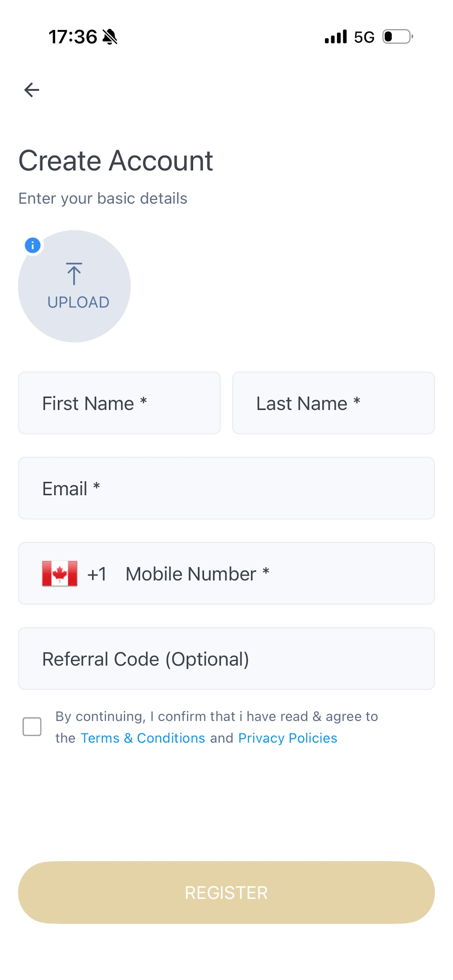
Task: Tap the UPLOAD profile photo circle
Action: coord(75,286)
